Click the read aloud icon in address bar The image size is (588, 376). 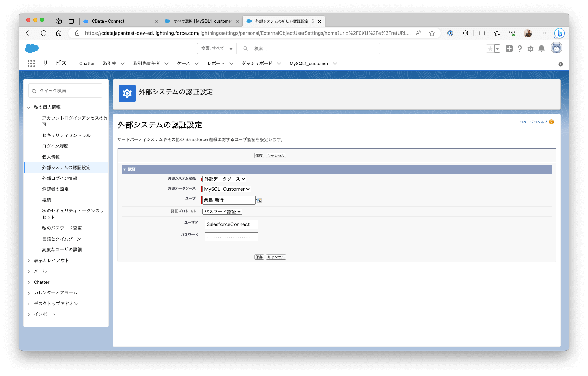point(418,33)
